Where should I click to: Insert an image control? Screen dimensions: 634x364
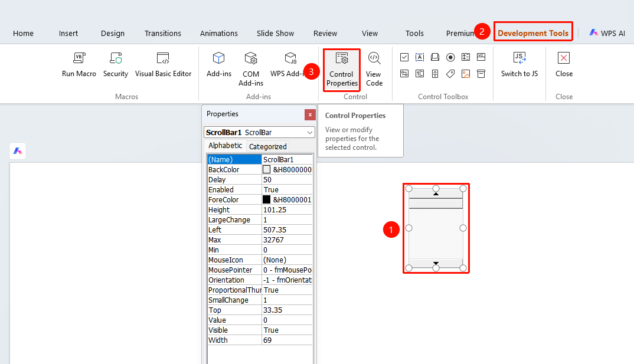point(466,74)
